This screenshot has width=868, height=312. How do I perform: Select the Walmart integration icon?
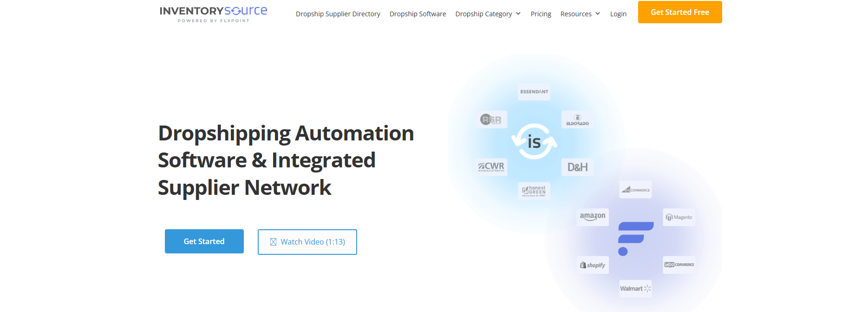click(x=635, y=289)
